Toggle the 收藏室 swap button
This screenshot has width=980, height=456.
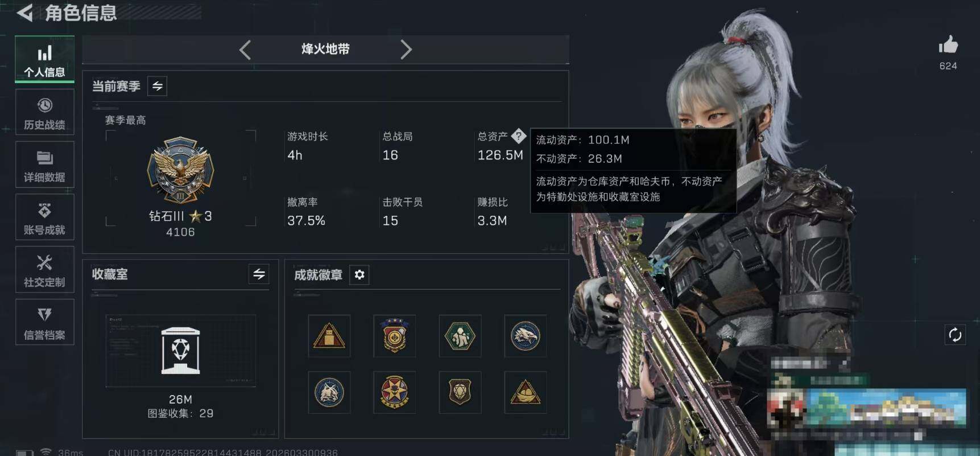[259, 274]
